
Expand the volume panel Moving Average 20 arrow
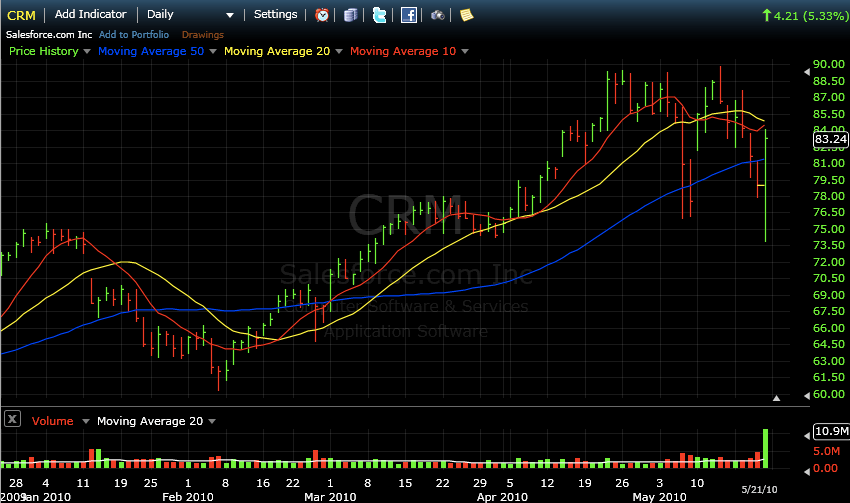211,421
